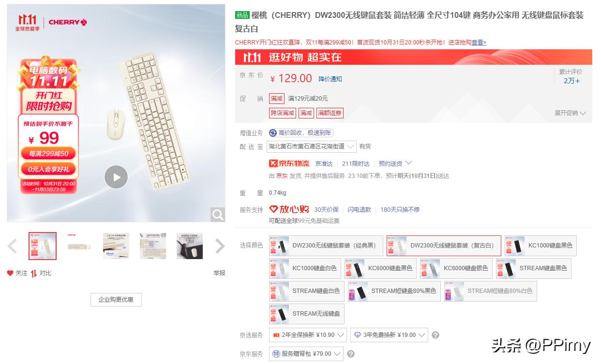Click the heart 关注 follow icon
This screenshot has width=601, height=364.
10,273
